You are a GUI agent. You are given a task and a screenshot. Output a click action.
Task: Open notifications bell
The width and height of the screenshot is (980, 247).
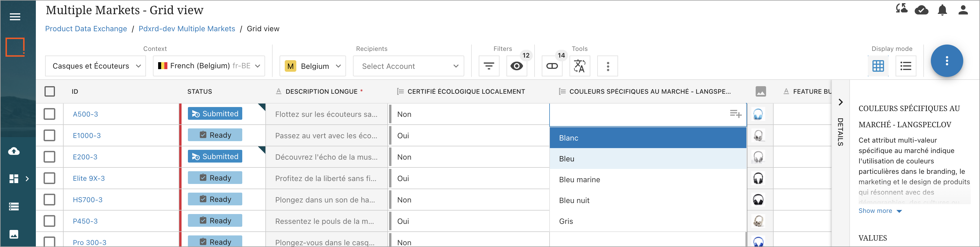pyautogui.click(x=942, y=10)
